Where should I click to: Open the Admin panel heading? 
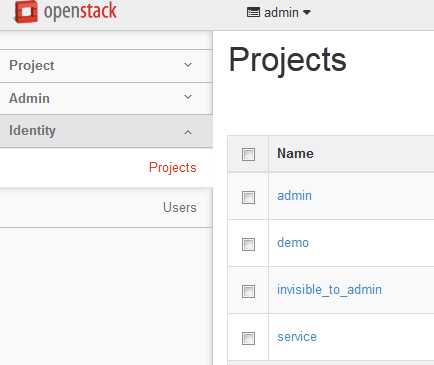[106, 98]
